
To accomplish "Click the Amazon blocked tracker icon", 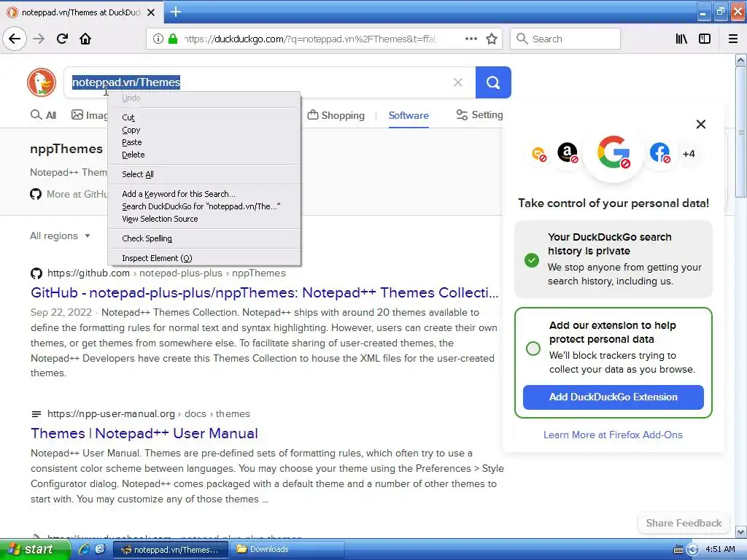I will pyautogui.click(x=568, y=153).
